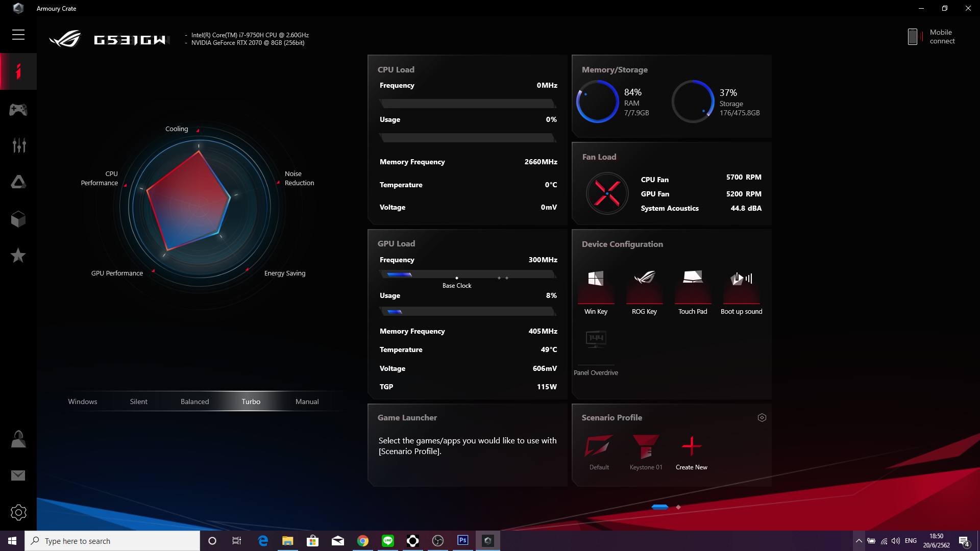This screenshot has height=551, width=980.
Task: Click the fan spinner icon in Fan Load
Action: pos(607,193)
